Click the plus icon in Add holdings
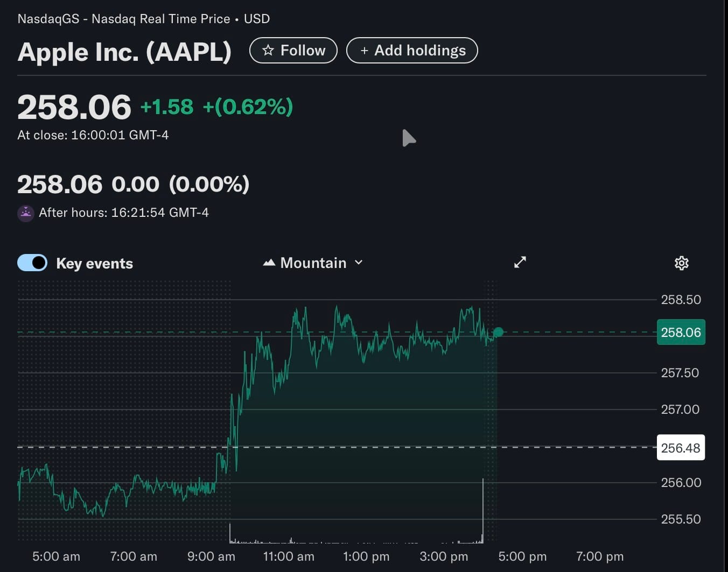This screenshot has width=728, height=572. click(x=365, y=51)
